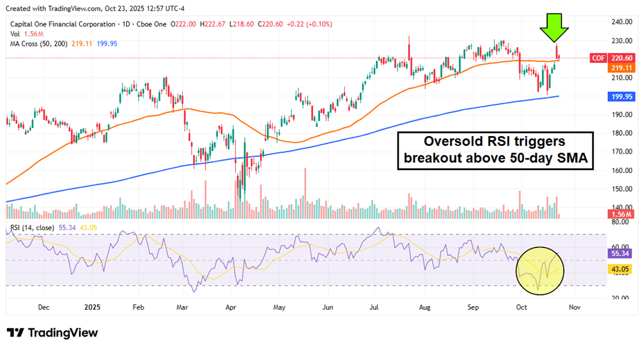Click the 43.05 value in RSI legend

coord(88,227)
